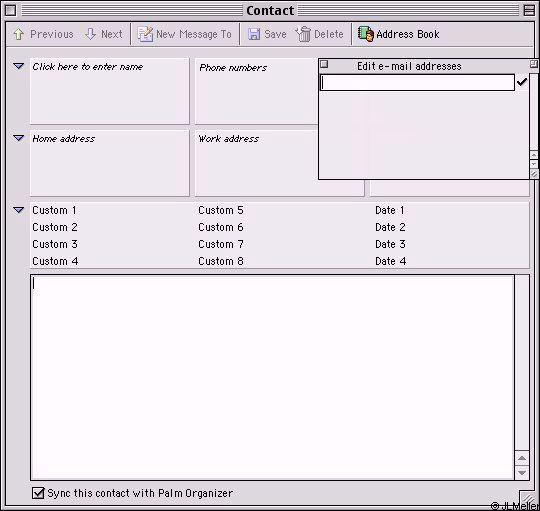Close the Edit e-mail addresses popup box
The width and height of the screenshot is (540, 511).
[x=324, y=64]
